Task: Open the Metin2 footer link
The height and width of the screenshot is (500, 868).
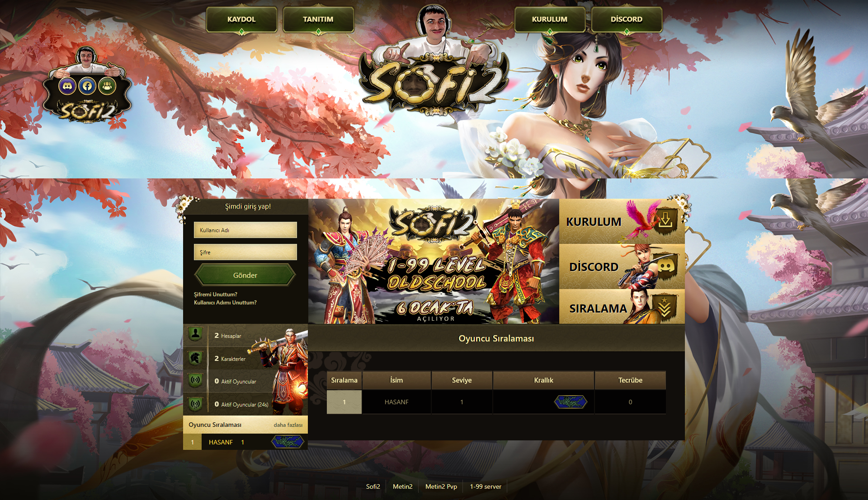Action: click(x=402, y=486)
